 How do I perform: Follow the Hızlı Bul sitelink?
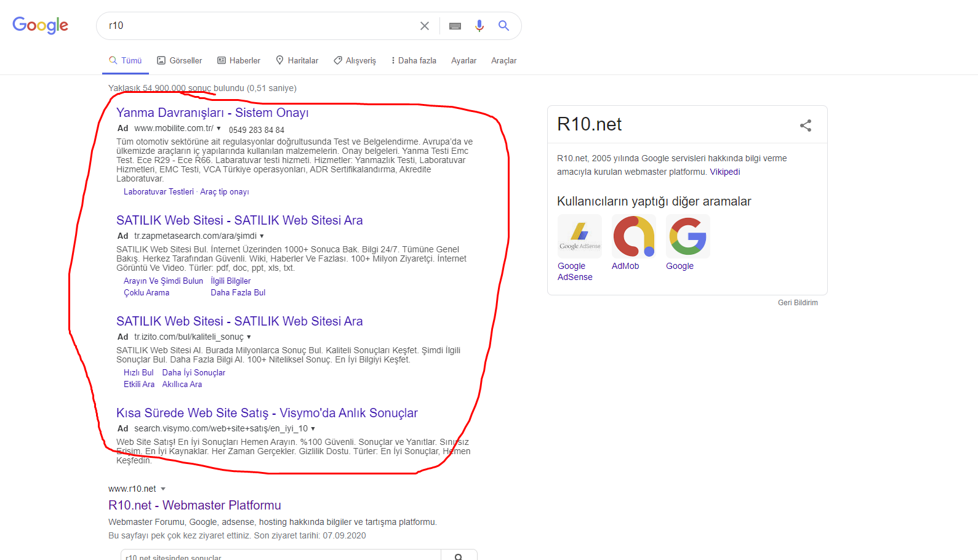138,373
